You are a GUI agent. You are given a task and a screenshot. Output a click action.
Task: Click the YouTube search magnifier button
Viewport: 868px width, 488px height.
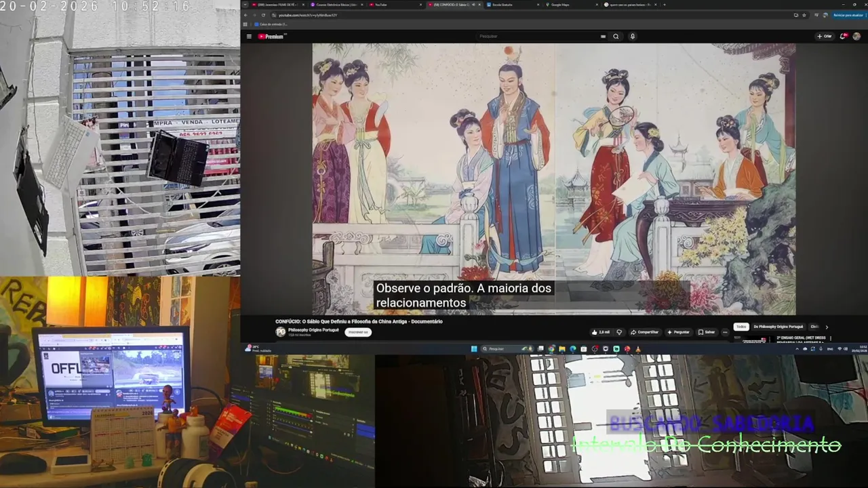click(x=616, y=37)
